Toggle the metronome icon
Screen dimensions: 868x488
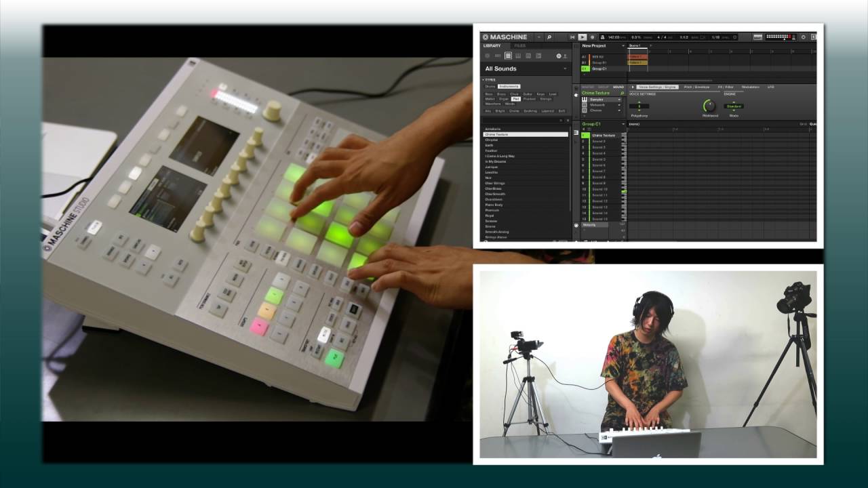[603, 37]
